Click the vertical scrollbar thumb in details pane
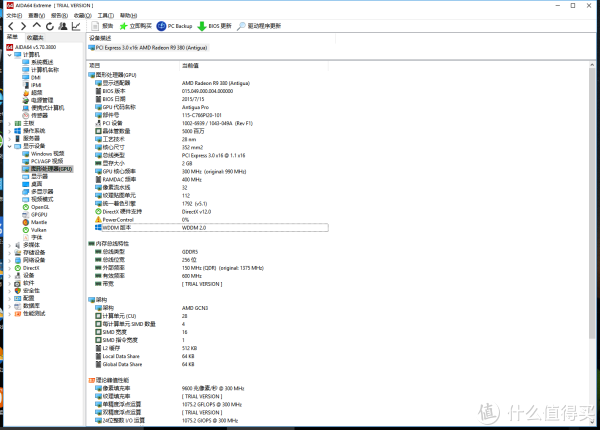 coord(592,203)
